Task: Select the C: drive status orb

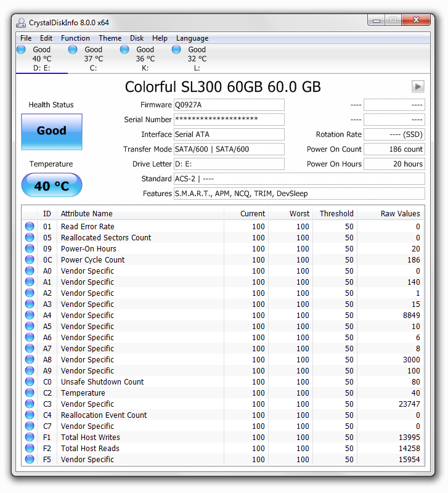Action: click(x=73, y=49)
